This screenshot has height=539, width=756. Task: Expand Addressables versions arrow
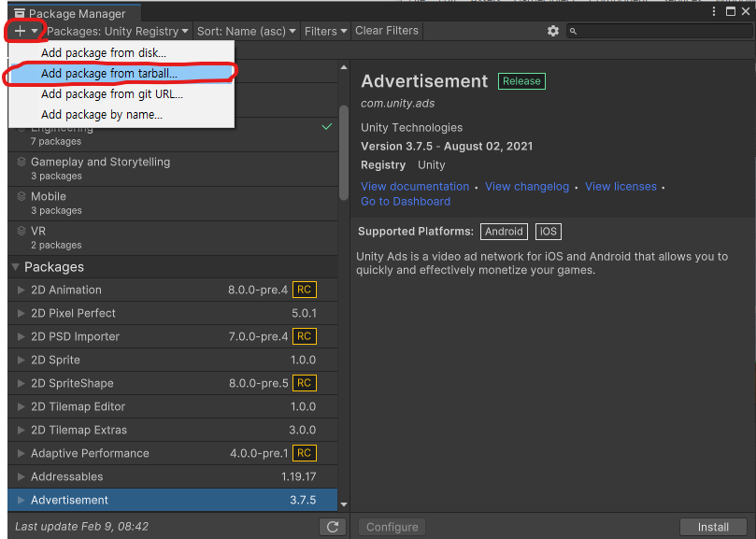[21, 476]
